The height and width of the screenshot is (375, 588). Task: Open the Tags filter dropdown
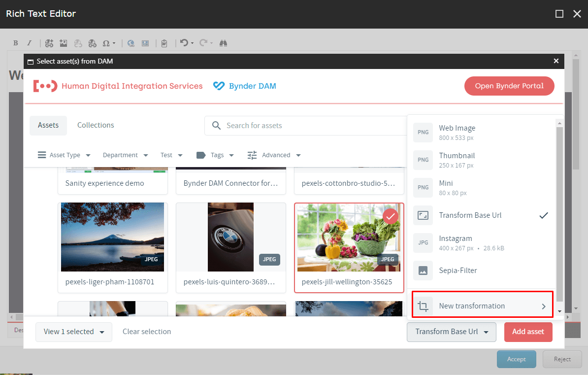(215, 155)
